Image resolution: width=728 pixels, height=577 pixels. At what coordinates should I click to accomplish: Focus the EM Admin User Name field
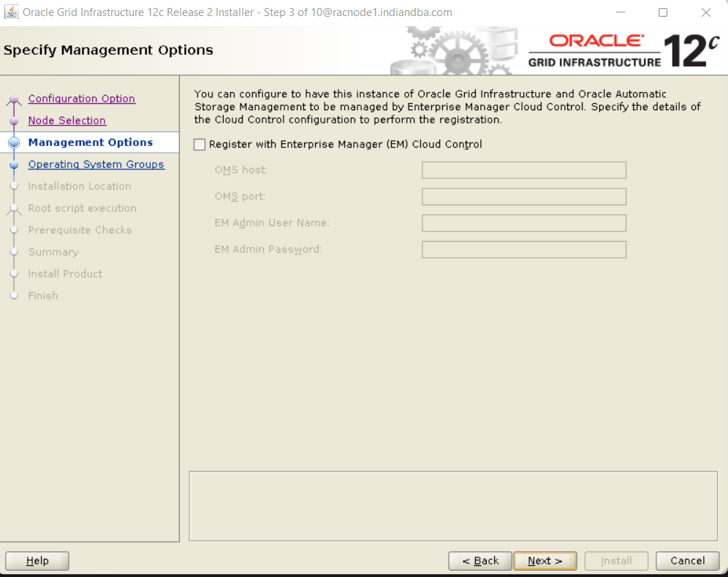tap(524, 223)
